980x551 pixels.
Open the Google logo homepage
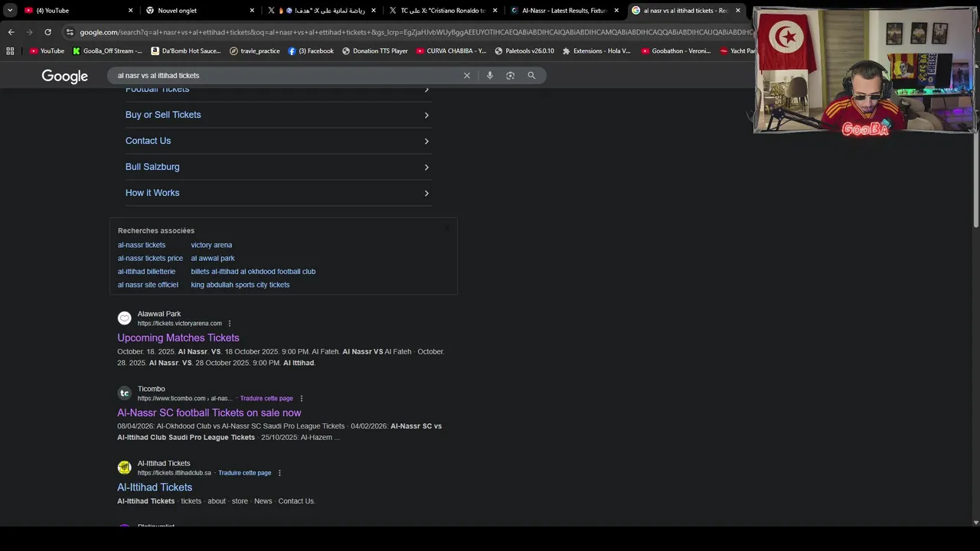pyautogui.click(x=65, y=76)
